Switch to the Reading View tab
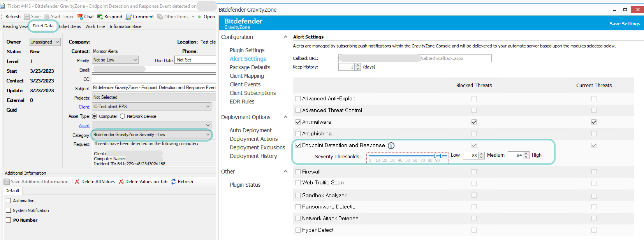644x240 pixels. point(15,26)
